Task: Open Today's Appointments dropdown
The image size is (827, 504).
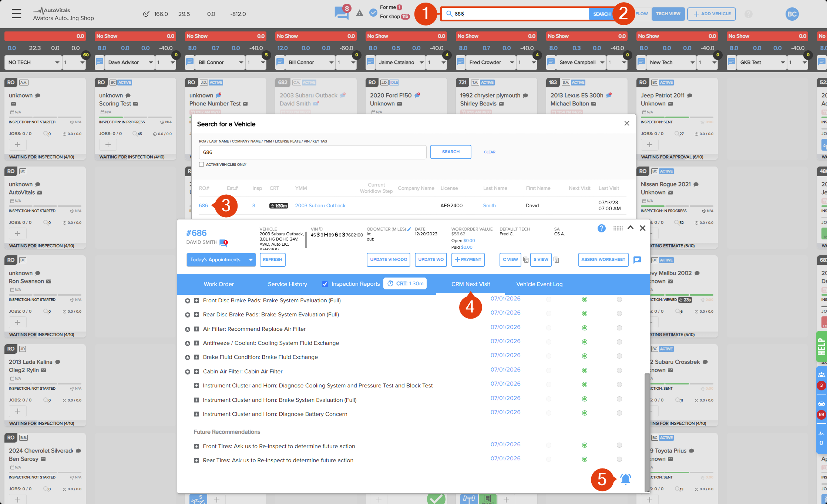Action: click(221, 260)
